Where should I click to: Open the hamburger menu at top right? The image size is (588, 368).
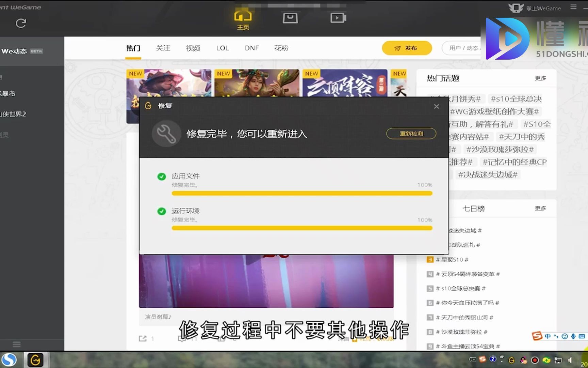(573, 7)
